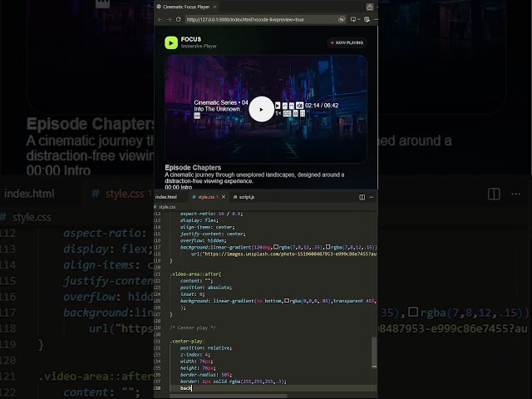532x399 pixels.
Task: Click the large white center play button
Action: 261,109
